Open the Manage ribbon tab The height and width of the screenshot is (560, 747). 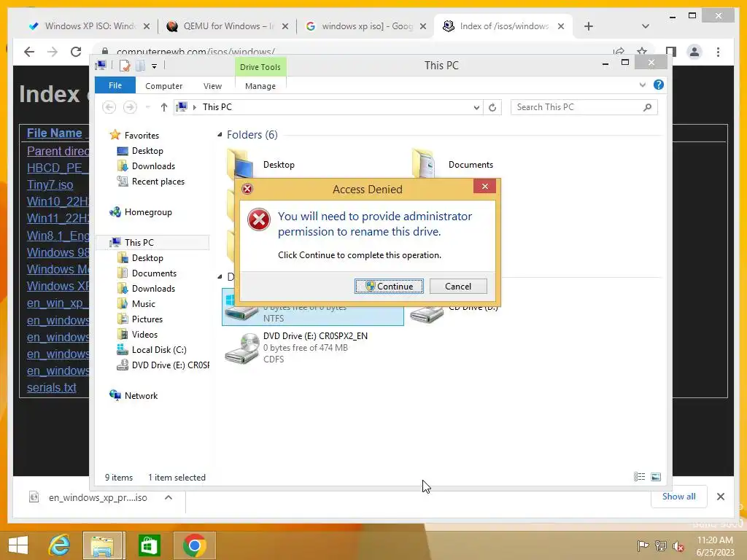click(260, 86)
